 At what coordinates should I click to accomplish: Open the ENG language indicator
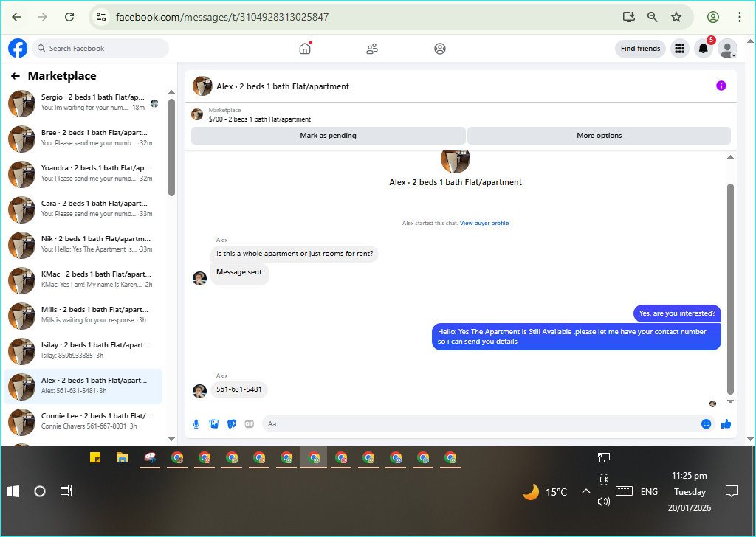point(649,492)
